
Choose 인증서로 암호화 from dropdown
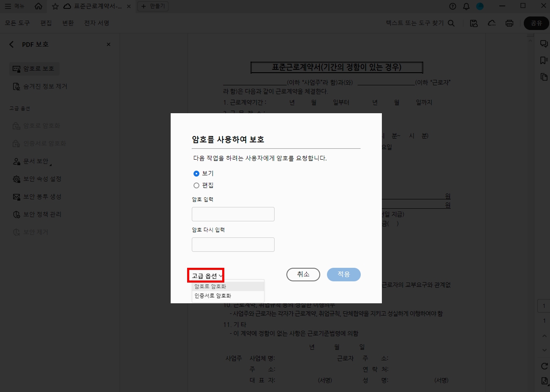(x=228, y=296)
